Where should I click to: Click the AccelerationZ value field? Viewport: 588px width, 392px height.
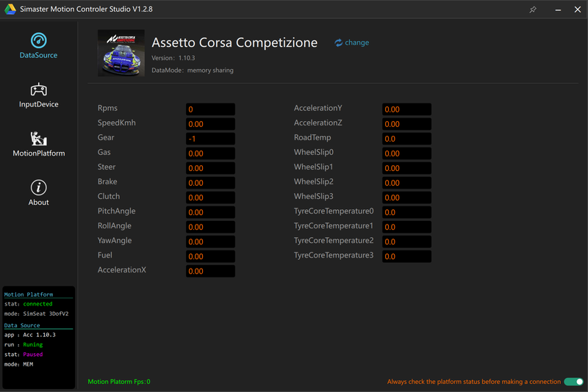[406, 124]
